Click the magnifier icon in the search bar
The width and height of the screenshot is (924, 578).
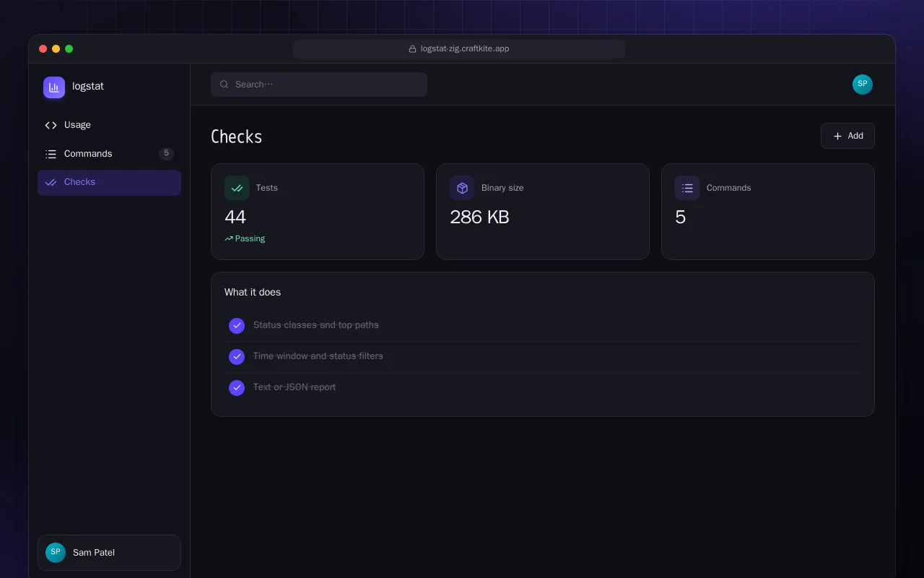[225, 85]
